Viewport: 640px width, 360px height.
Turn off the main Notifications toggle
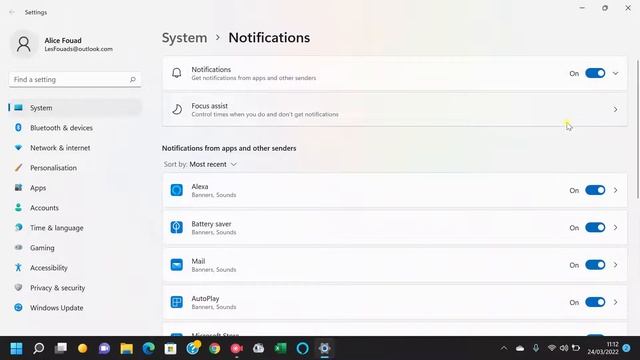[x=595, y=73]
